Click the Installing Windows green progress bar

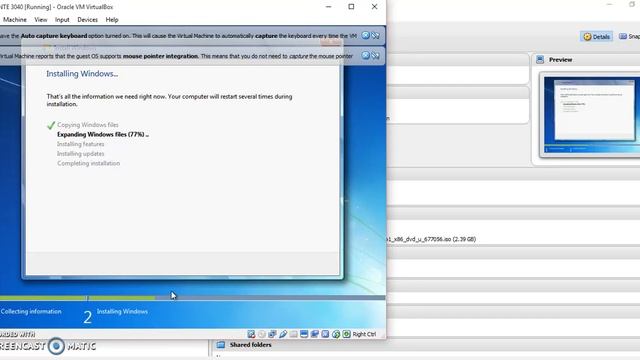pos(122,298)
